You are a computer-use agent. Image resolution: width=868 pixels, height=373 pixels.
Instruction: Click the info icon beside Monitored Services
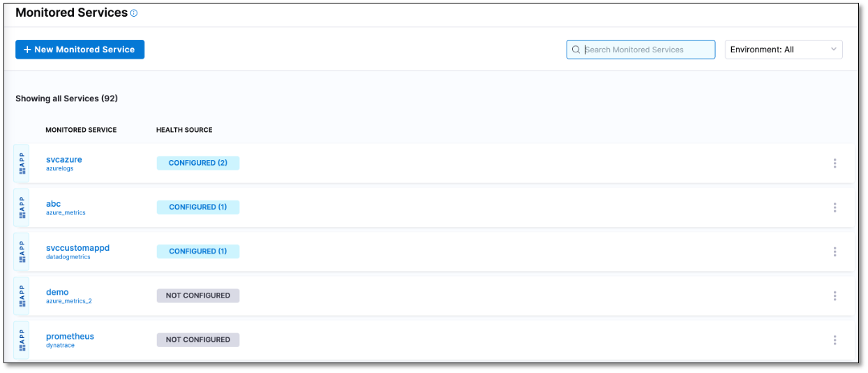(x=134, y=13)
